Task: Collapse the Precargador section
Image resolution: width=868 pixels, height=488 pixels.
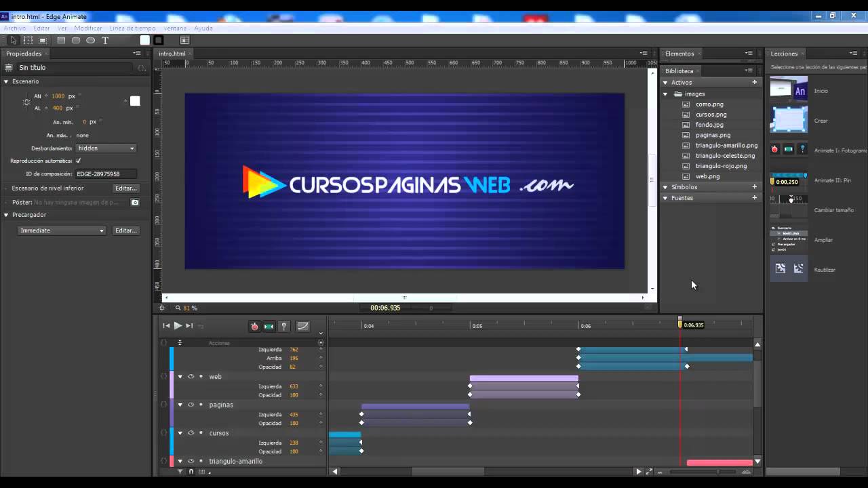Action: click(6, 215)
